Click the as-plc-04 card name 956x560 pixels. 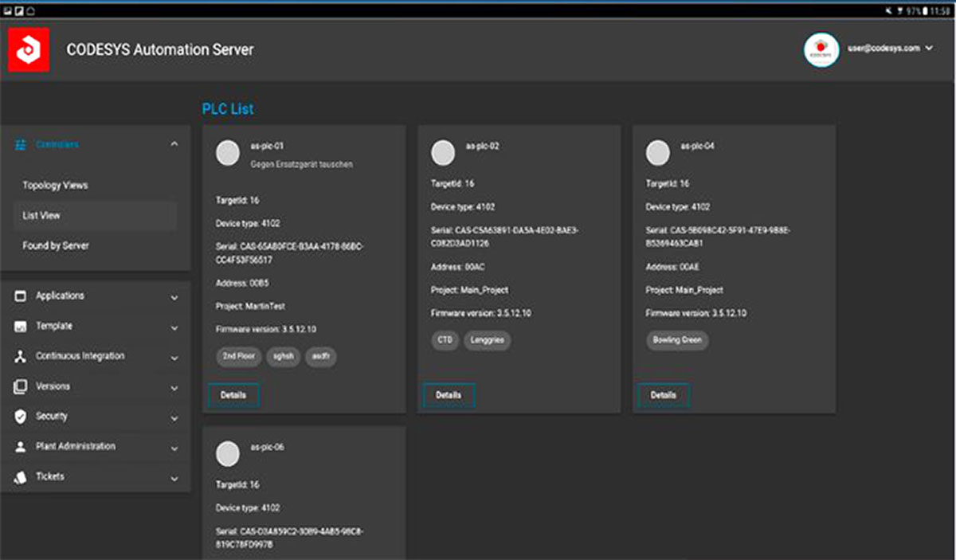click(x=698, y=147)
